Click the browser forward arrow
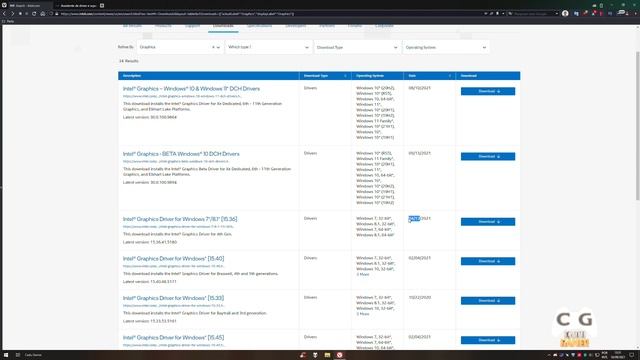 12,13
